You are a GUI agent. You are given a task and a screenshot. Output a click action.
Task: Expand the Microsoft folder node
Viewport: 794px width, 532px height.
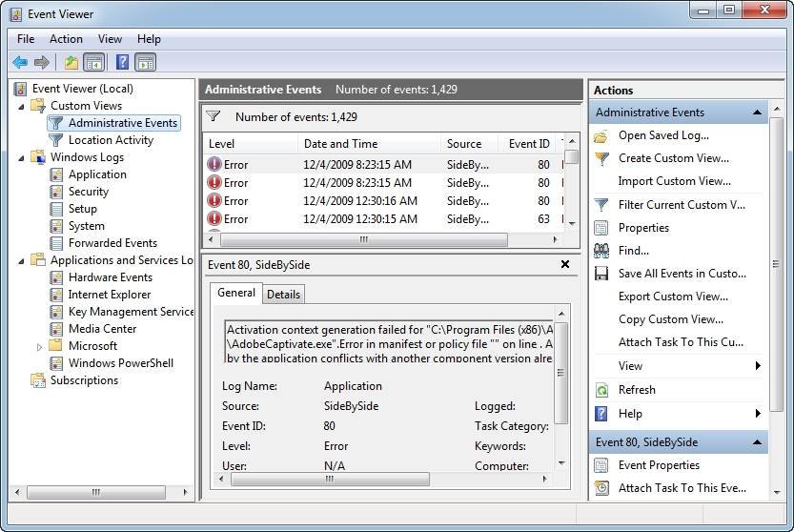click(39, 347)
